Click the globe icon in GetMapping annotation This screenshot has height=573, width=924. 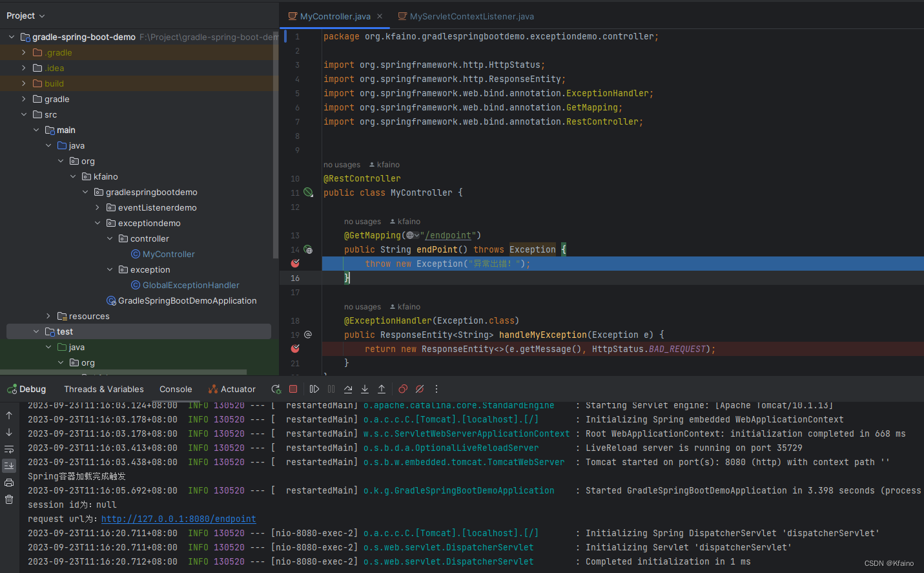click(x=411, y=235)
